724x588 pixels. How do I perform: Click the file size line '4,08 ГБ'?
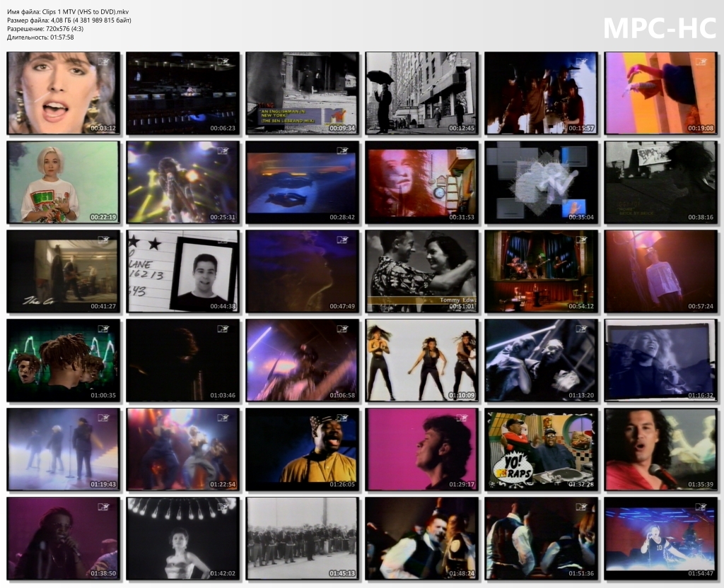point(69,20)
